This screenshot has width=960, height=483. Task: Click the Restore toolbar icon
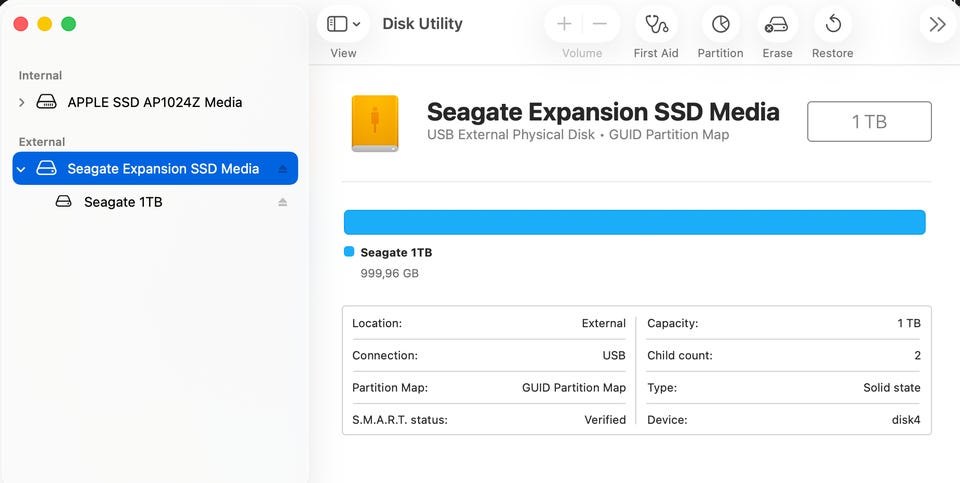833,25
